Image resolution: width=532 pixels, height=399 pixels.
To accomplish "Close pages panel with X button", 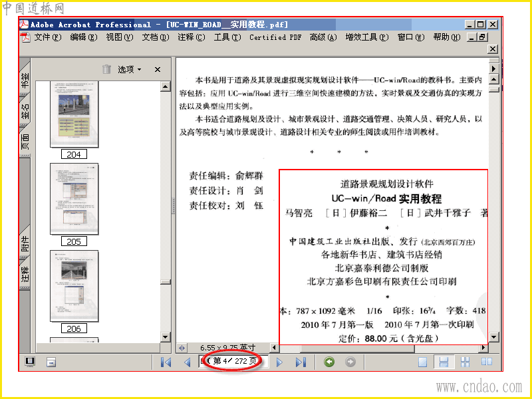I will 158,70.
